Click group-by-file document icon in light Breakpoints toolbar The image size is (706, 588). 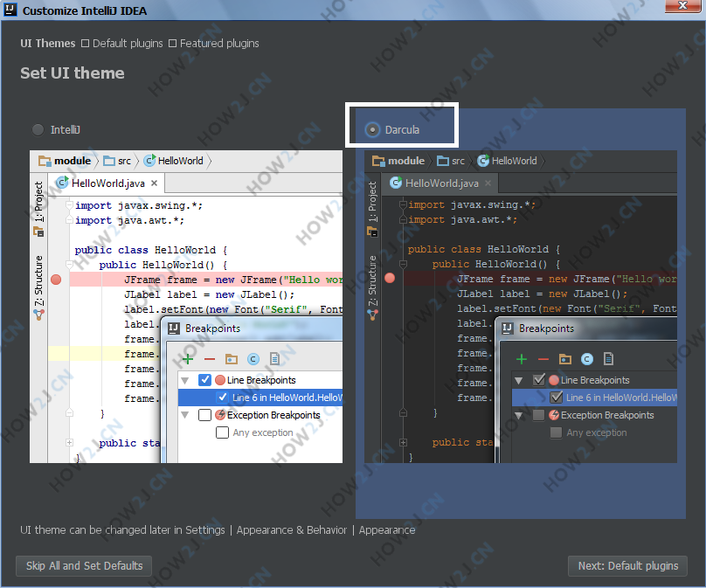click(x=274, y=359)
